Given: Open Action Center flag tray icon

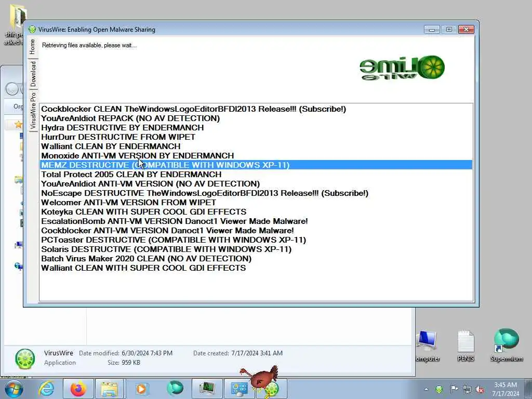Looking at the screenshot, I should click(x=454, y=389).
